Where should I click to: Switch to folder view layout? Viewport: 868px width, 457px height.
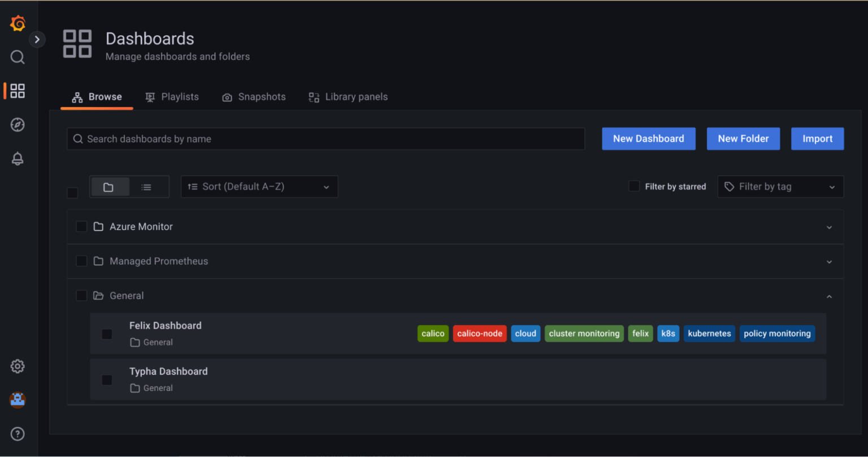110,186
